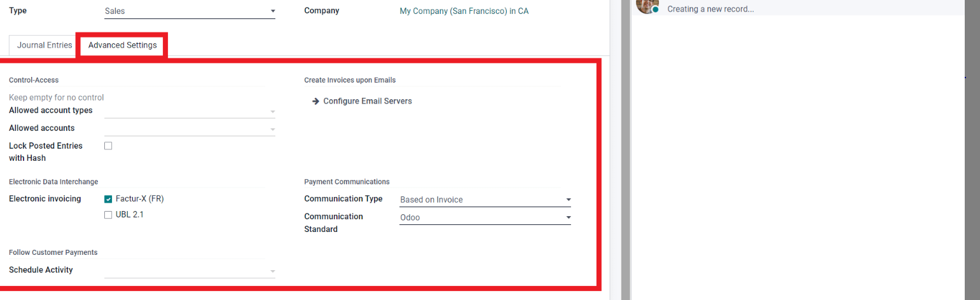Image resolution: width=980 pixels, height=300 pixels.
Task: Open My Company (San Francisco) company link
Action: pyautogui.click(x=464, y=11)
